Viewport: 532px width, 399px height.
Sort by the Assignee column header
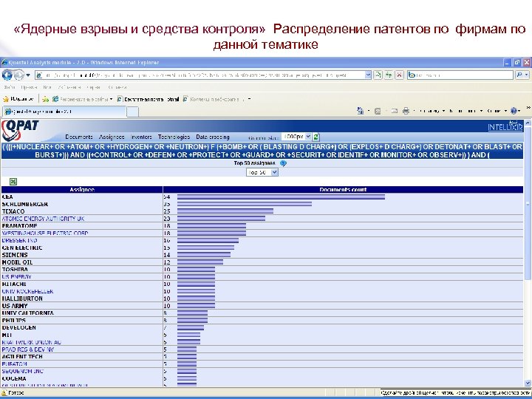pyautogui.click(x=82, y=190)
